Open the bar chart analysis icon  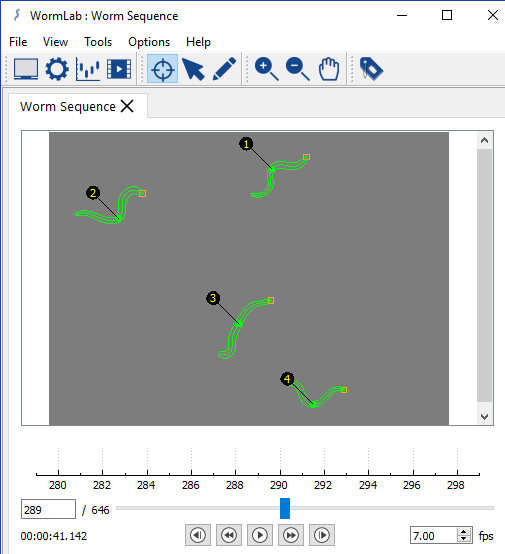tap(88, 69)
